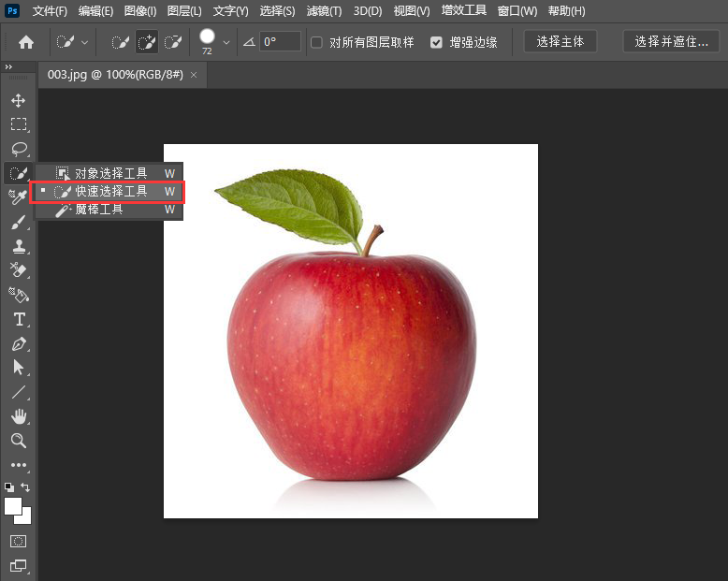Click the Home icon in options bar
This screenshot has height=581, width=728.
[x=26, y=42]
